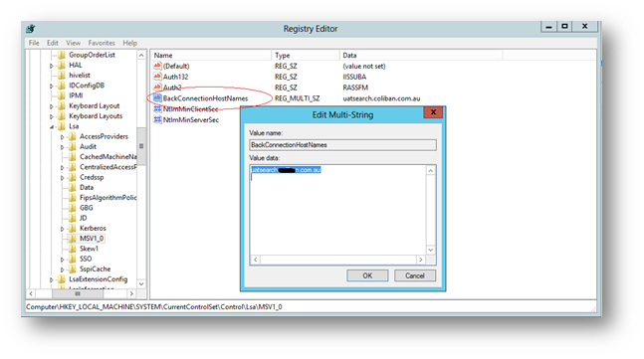Select the Kerberos folder icon
The width and height of the screenshot is (644, 359).
point(73,228)
